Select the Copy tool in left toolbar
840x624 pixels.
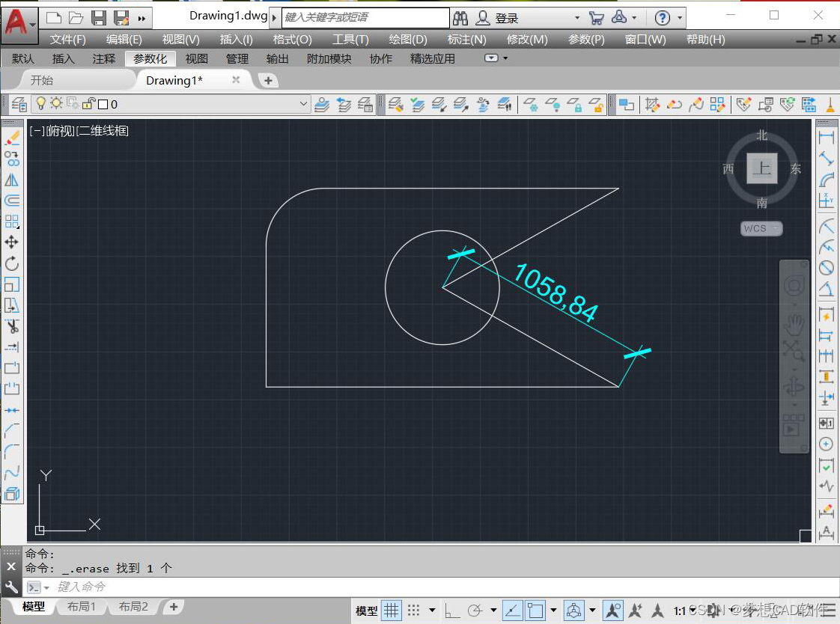12,159
